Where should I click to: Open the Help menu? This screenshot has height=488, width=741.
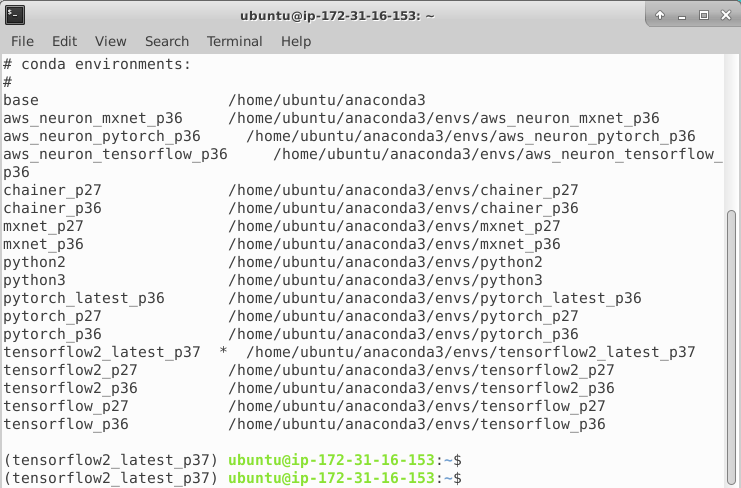296,41
